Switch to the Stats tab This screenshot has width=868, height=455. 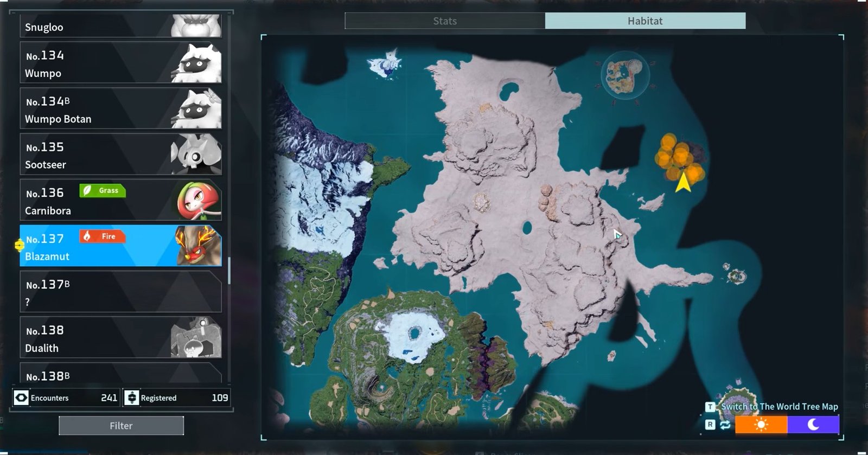(445, 21)
